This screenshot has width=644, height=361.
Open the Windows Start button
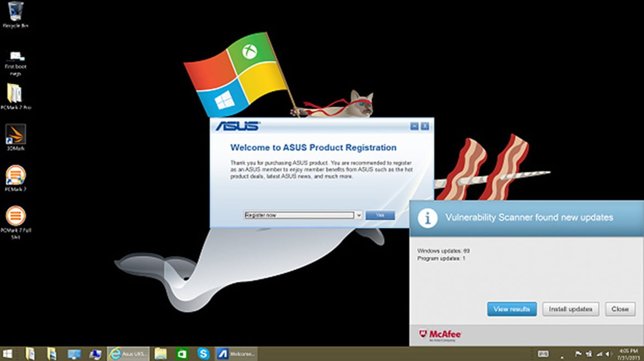(8, 354)
